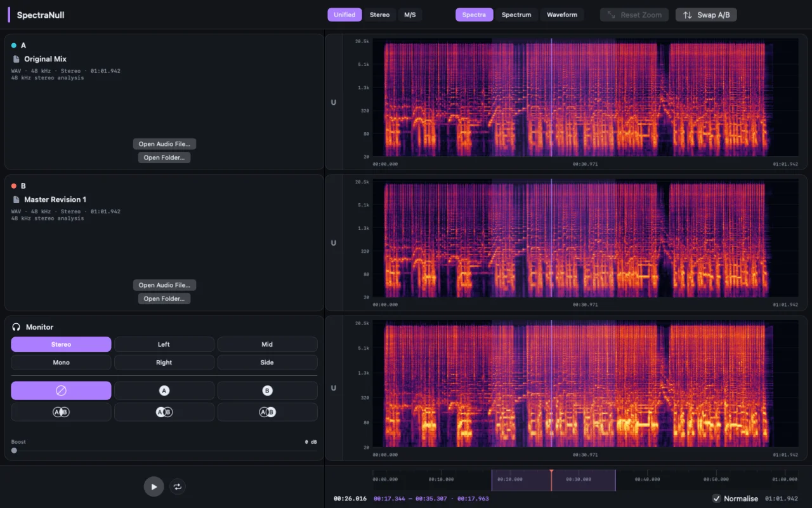812x508 pixels.
Task: Select the A-B intersection monitor mode
Action: 61,412
